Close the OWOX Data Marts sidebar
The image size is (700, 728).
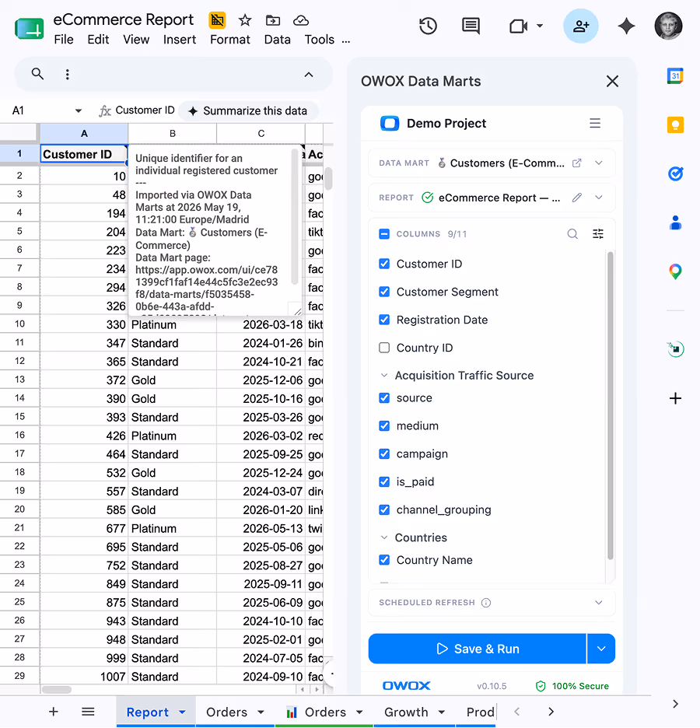pos(612,81)
